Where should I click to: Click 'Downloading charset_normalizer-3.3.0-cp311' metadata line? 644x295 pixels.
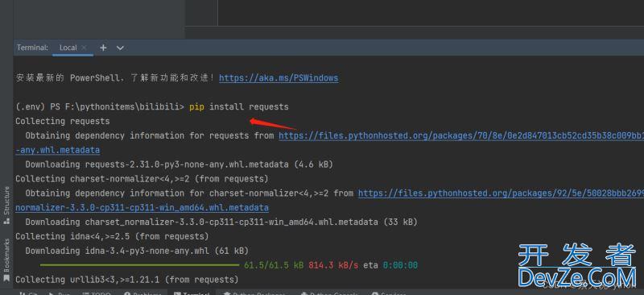[x=221, y=222]
